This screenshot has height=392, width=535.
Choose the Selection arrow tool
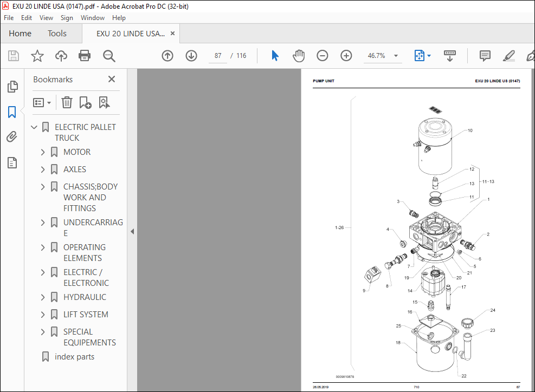coord(275,56)
